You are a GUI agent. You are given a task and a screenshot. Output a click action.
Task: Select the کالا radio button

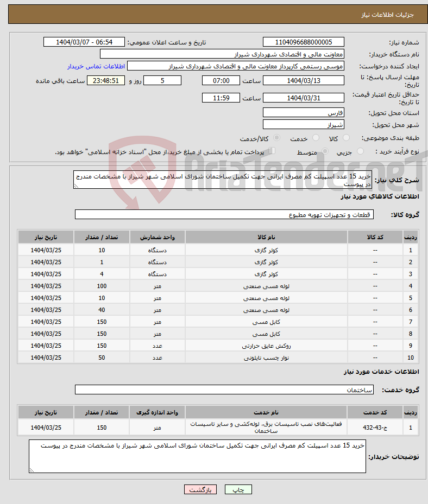(x=347, y=138)
